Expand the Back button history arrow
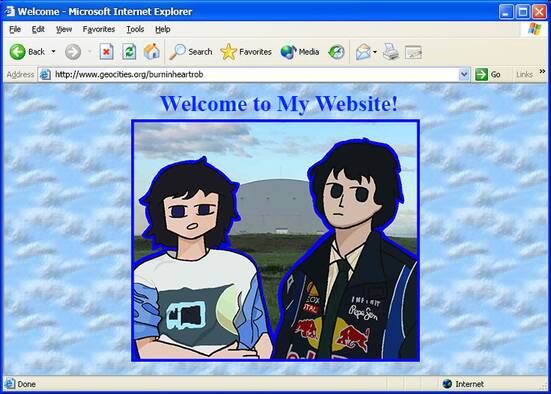 pyautogui.click(x=53, y=52)
